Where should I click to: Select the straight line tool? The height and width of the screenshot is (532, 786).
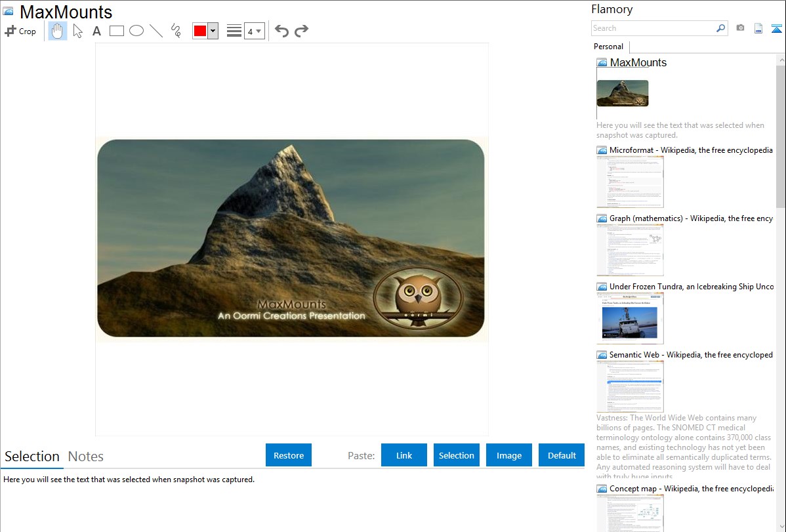pos(156,31)
